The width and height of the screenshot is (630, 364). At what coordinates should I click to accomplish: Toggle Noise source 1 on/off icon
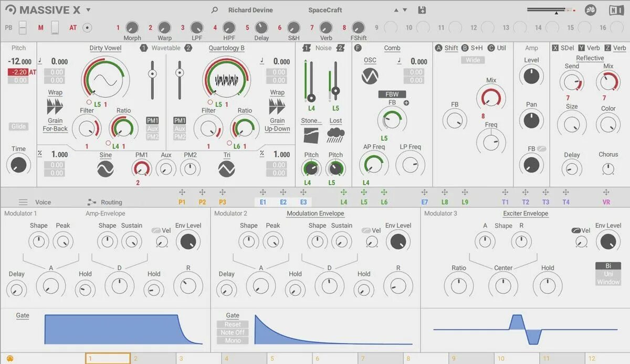point(307,48)
